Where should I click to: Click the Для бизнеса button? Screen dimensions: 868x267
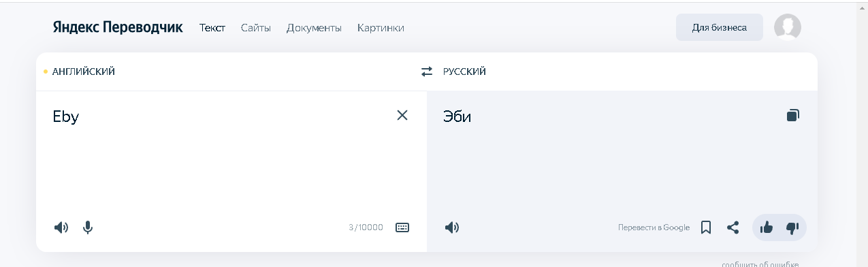pos(720,27)
